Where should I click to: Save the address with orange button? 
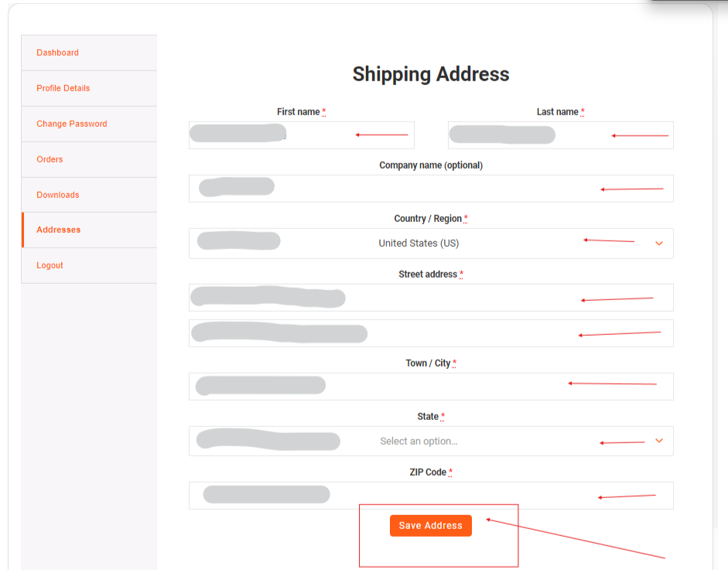click(430, 526)
